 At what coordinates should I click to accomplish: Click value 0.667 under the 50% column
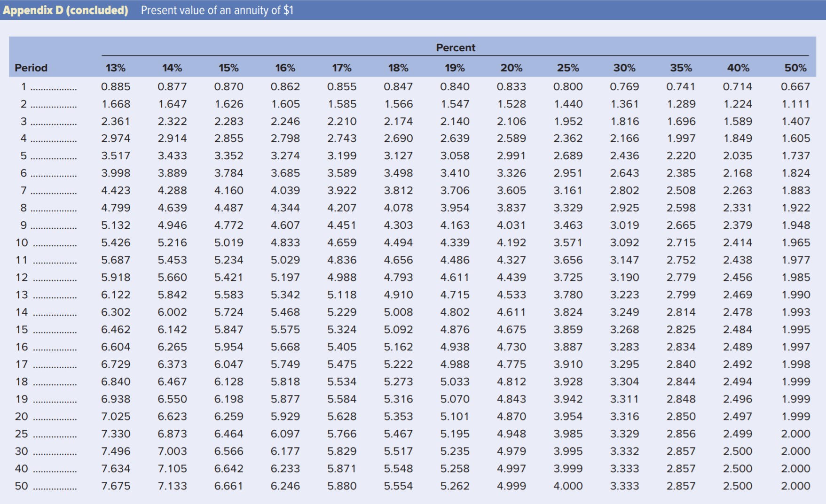coord(795,86)
